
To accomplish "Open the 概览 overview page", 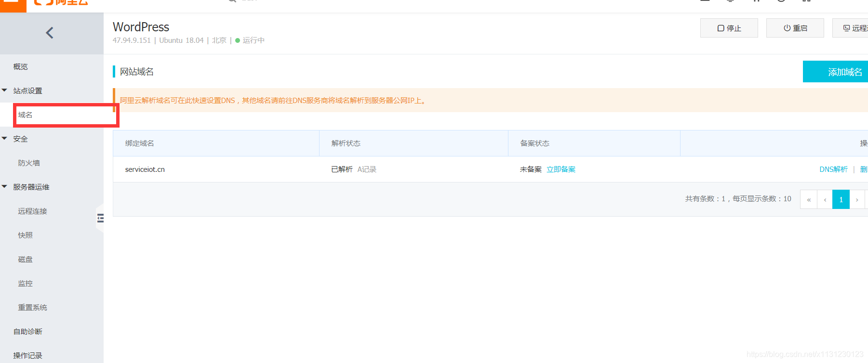I will [20, 66].
